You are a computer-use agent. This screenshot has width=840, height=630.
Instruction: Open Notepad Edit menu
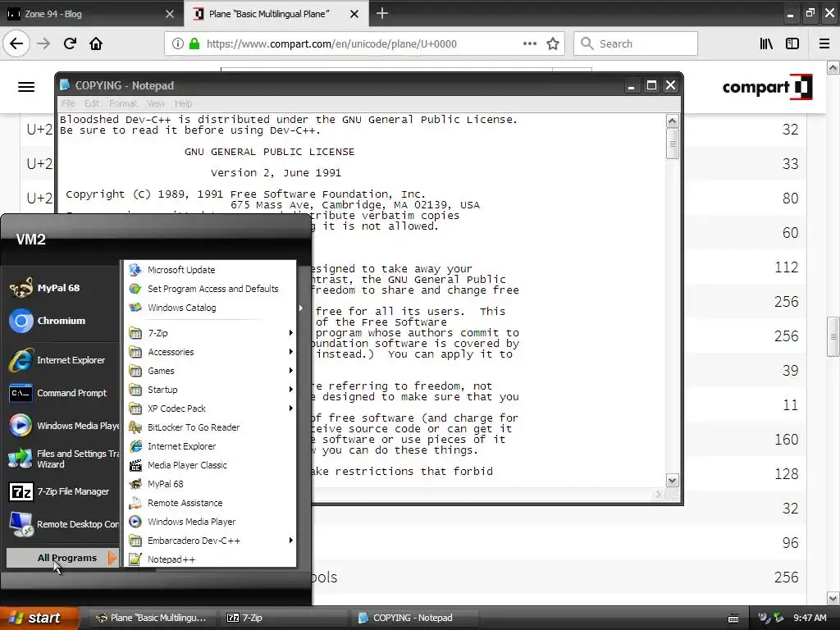(92, 103)
